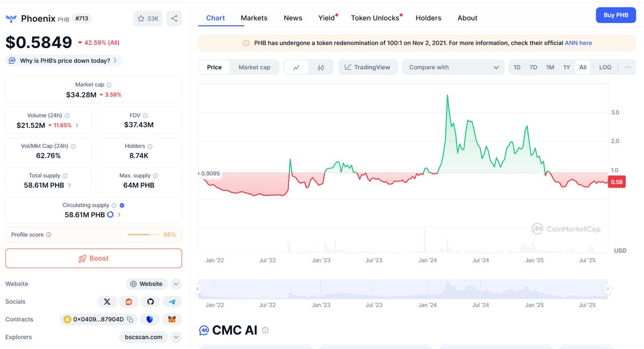Click the Buy PHB button
Screen dimensions: 644x349
coord(616,15)
